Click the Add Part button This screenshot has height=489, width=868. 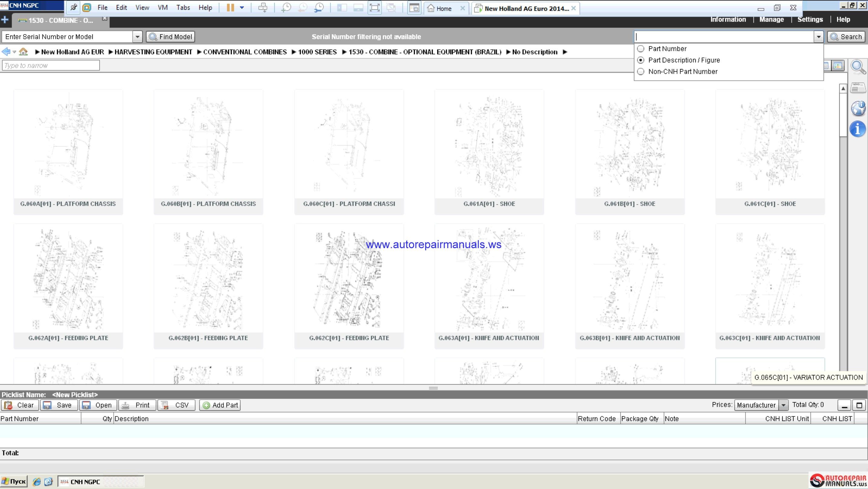220,405
